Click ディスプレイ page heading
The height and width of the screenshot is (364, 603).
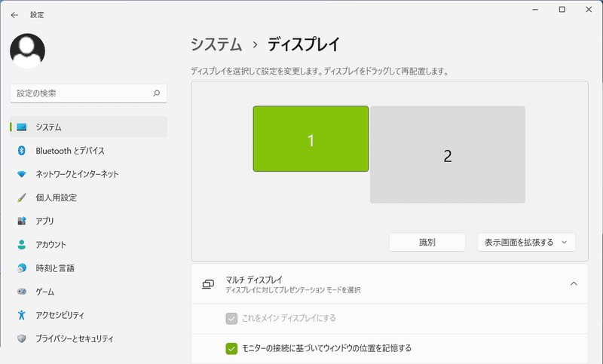point(304,44)
